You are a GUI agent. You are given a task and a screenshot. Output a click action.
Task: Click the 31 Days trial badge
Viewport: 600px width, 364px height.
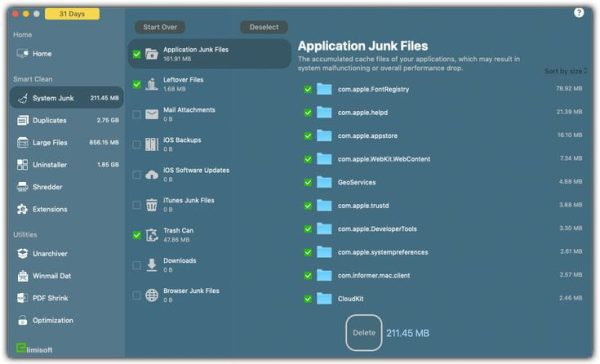[x=72, y=14]
